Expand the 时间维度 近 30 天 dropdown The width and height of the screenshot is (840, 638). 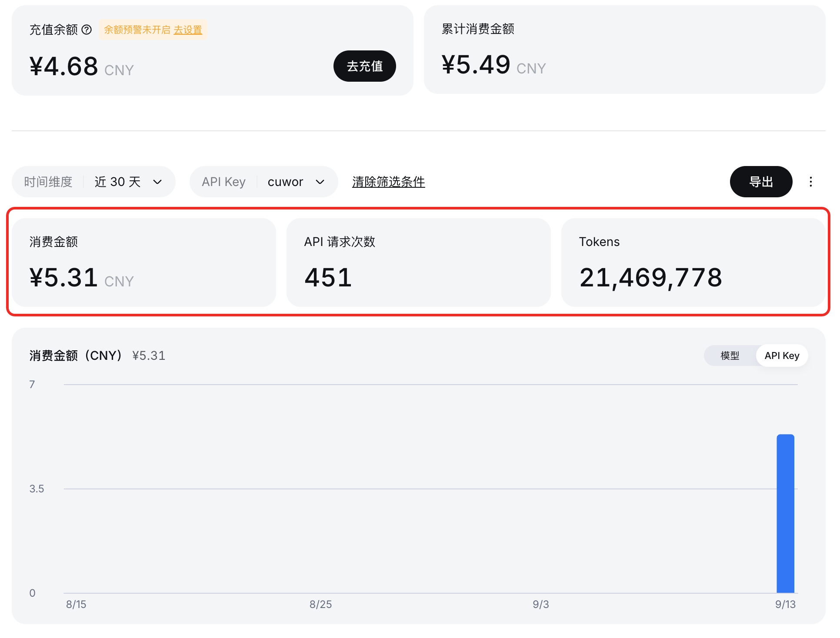coord(93,182)
